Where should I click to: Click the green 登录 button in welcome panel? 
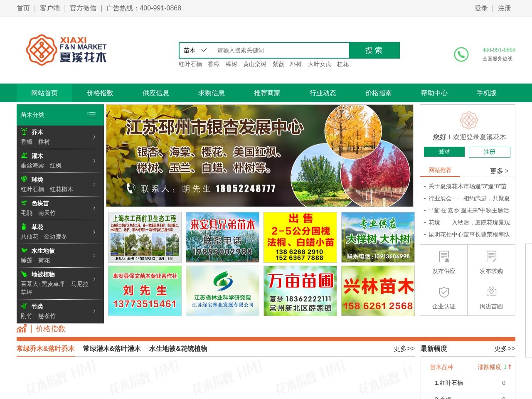(444, 152)
